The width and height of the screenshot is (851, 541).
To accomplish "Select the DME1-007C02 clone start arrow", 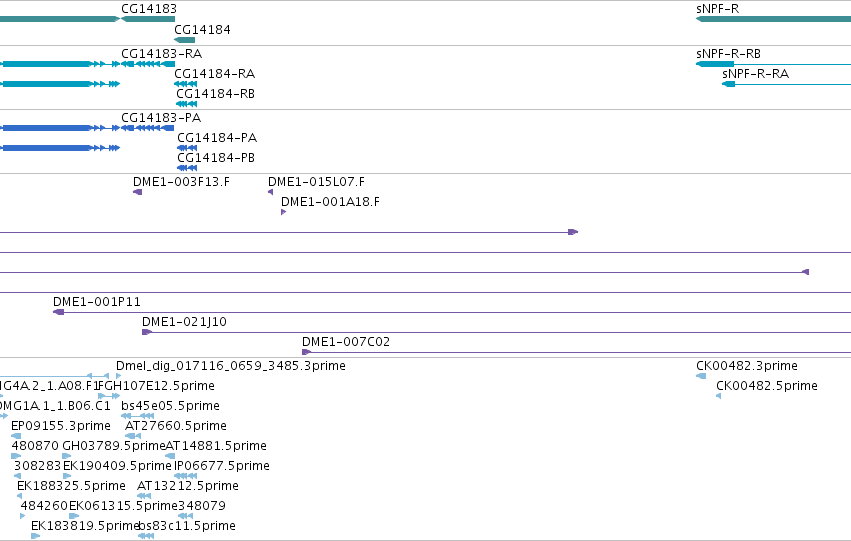I will pos(307,352).
